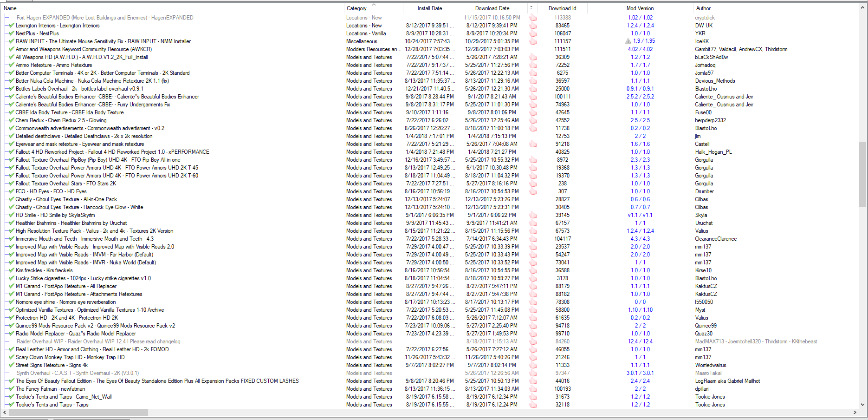Sort mods by Install Date header
This screenshot has width=868, height=420.
click(x=430, y=8)
